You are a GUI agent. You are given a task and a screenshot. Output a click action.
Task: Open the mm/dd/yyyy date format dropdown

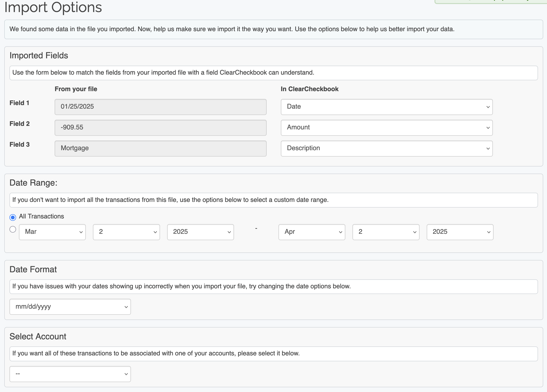pos(70,307)
